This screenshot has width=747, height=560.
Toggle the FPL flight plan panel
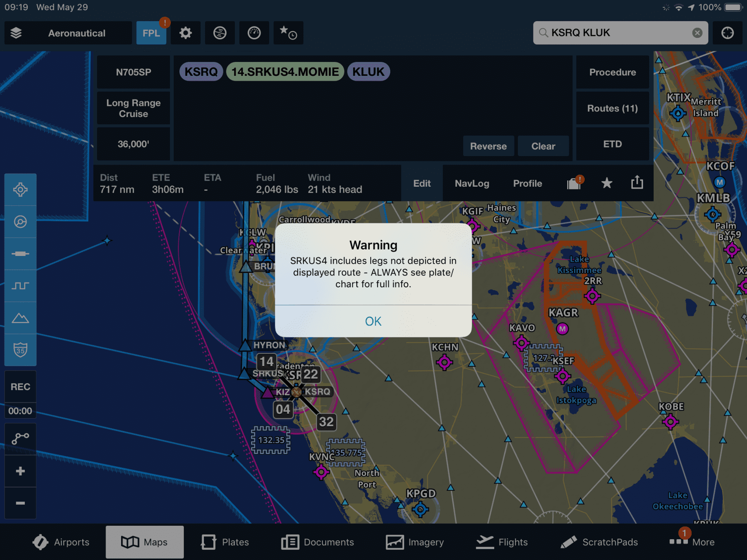pos(151,33)
